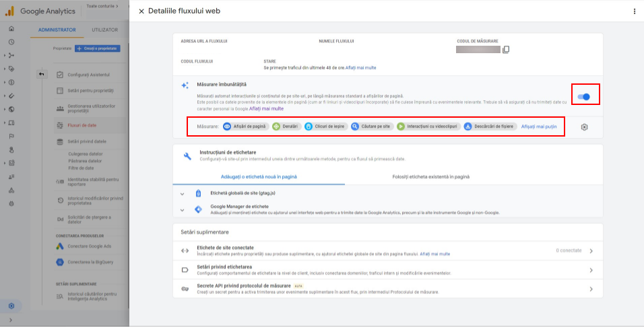This screenshot has height=327, width=644.
Task: Click the Home icon in left navigation
Action: 11,29
